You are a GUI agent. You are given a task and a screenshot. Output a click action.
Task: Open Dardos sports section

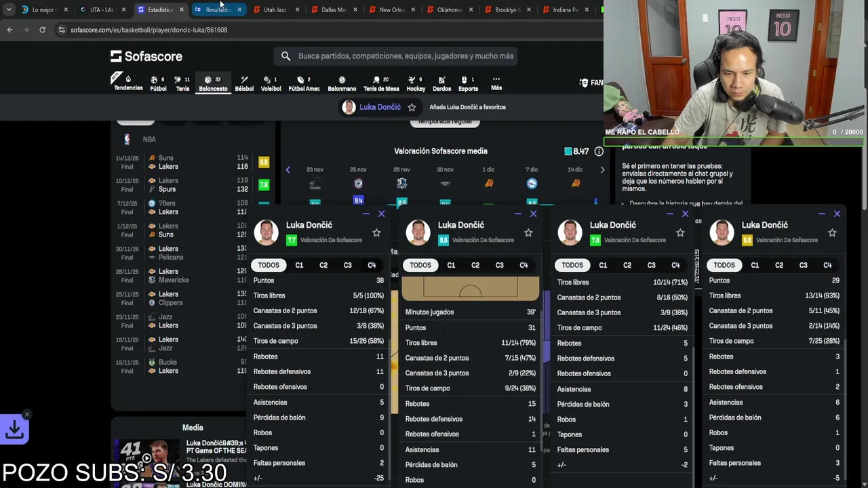tap(441, 83)
